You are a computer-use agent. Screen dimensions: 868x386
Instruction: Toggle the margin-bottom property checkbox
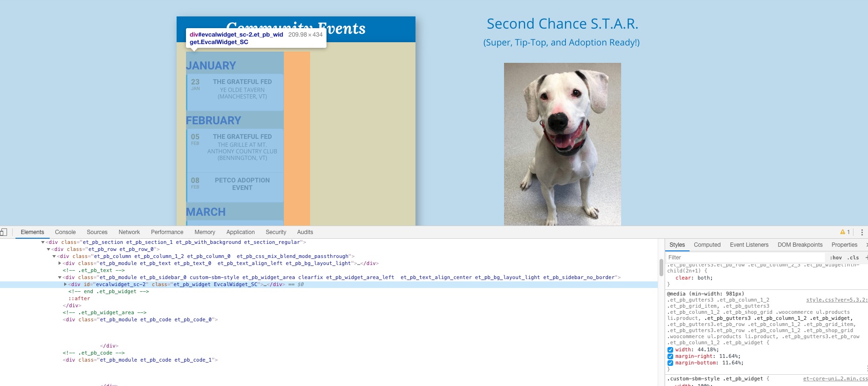point(670,363)
